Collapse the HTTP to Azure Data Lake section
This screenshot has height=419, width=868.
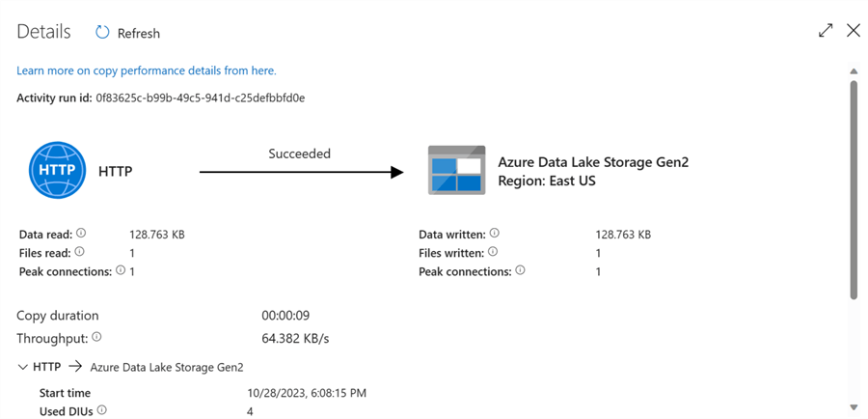[x=23, y=367]
